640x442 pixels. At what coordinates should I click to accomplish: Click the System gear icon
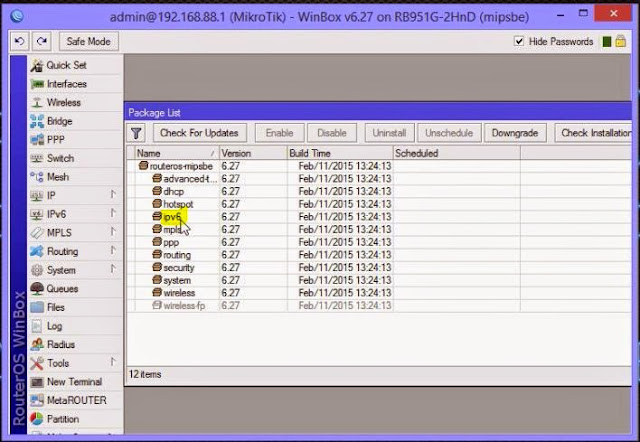tap(37, 270)
